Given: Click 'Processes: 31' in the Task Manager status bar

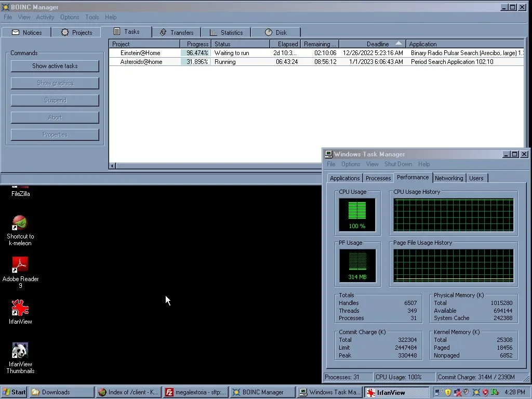Looking at the screenshot, I should click(x=342, y=377).
